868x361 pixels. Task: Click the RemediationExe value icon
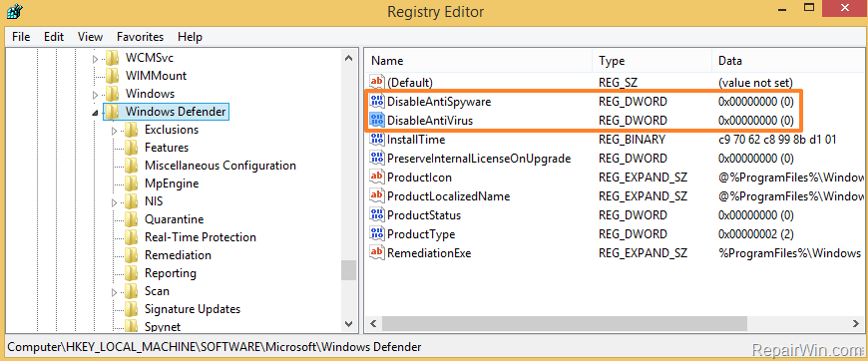coord(377,252)
